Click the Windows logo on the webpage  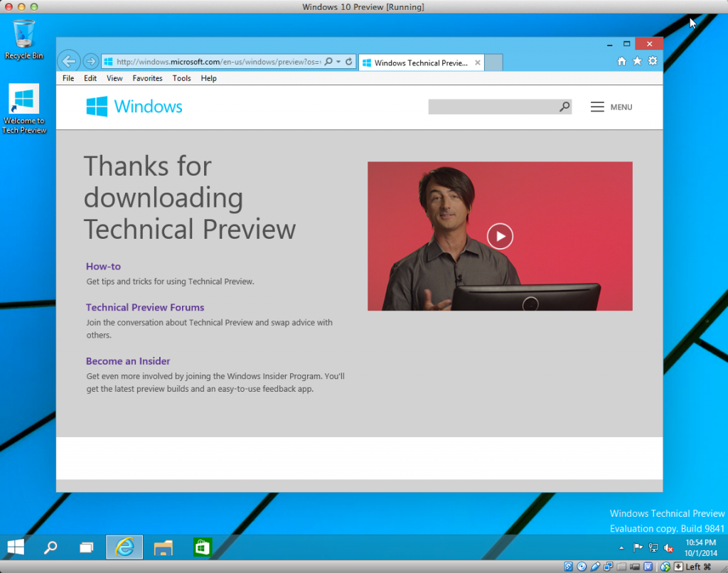pyautogui.click(x=97, y=107)
